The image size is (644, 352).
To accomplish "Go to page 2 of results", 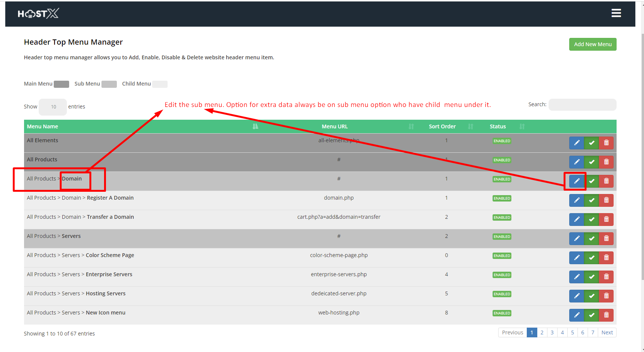I will (542, 333).
